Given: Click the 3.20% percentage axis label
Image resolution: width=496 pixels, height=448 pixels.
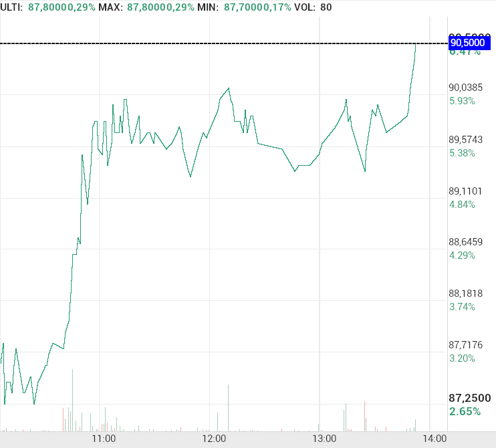Looking at the screenshot, I should [462, 358].
